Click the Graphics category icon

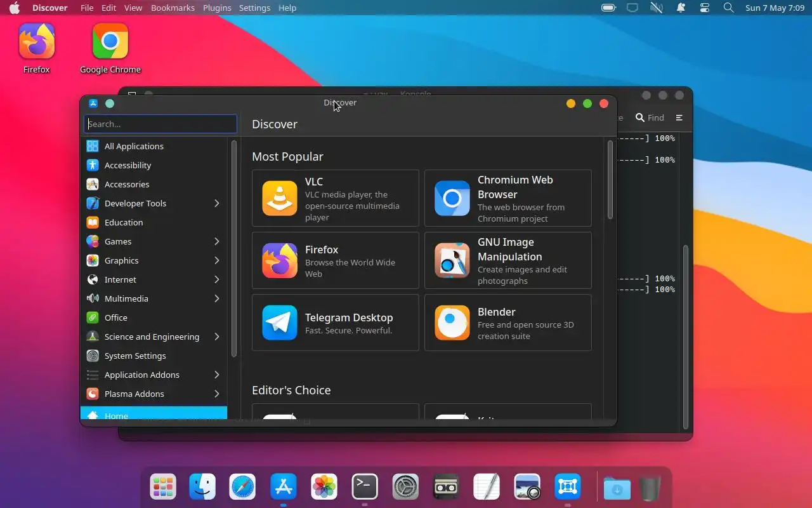pyautogui.click(x=93, y=260)
